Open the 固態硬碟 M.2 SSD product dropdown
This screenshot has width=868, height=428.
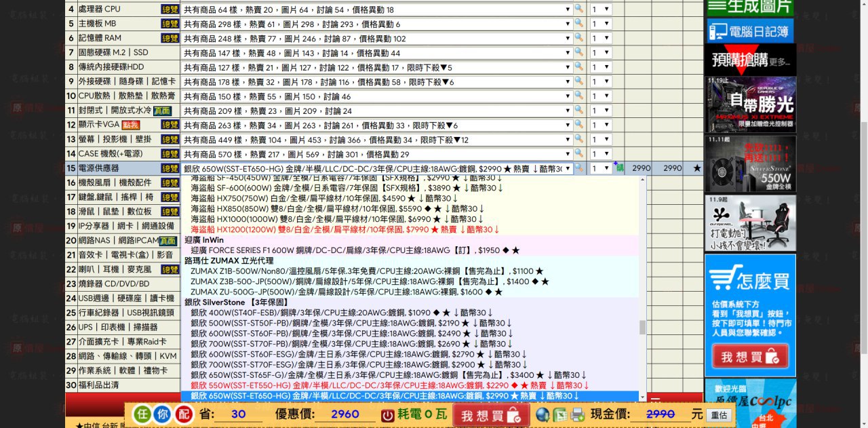(x=376, y=53)
